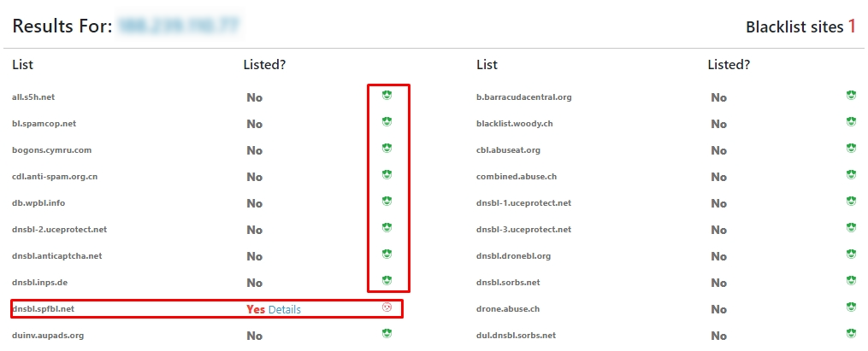Click the red sad face icon for dnsbl.spfbl.net
Image resolution: width=868 pixels, height=351 pixels.
point(387,307)
